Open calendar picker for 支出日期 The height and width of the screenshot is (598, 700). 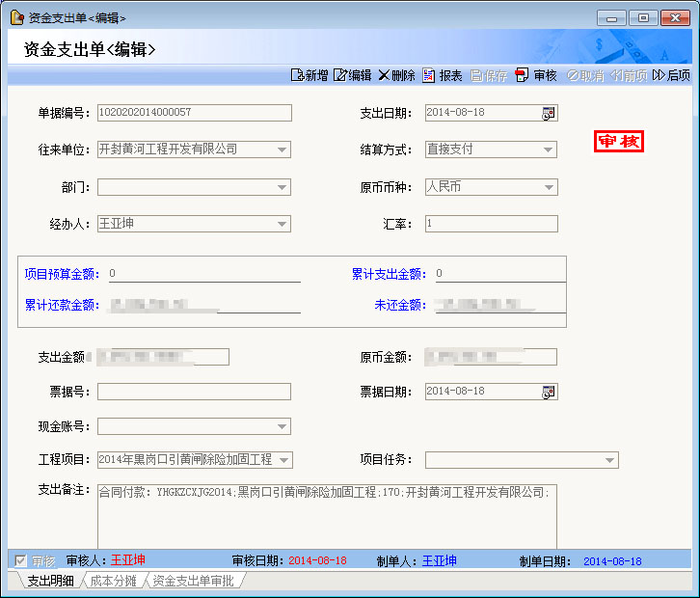[x=549, y=113]
